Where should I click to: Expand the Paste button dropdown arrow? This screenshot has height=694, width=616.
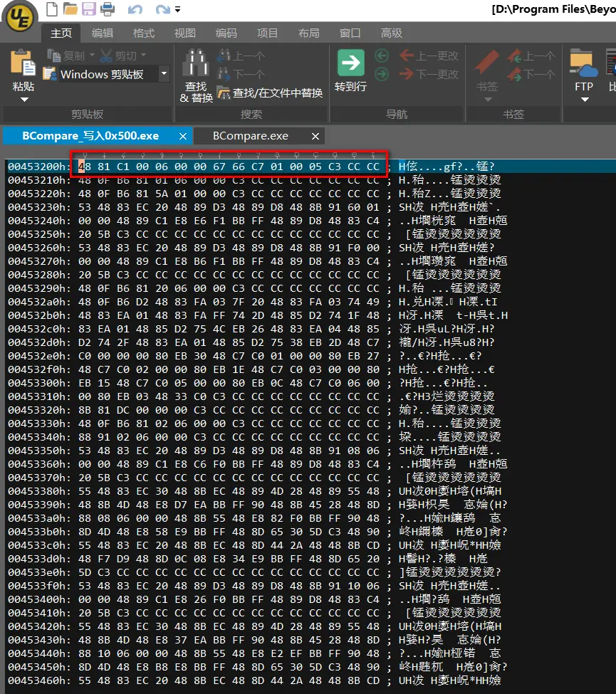pyautogui.click(x=24, y=100)
